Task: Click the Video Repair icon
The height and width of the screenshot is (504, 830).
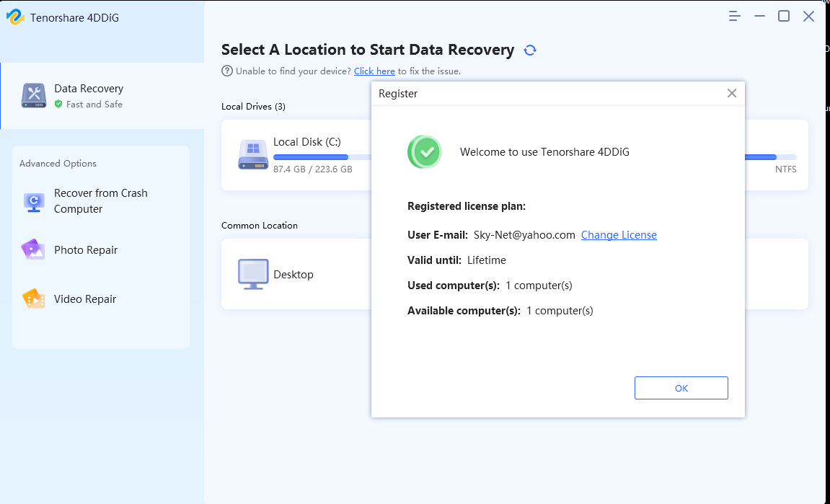Action: [x=33, y=299]
